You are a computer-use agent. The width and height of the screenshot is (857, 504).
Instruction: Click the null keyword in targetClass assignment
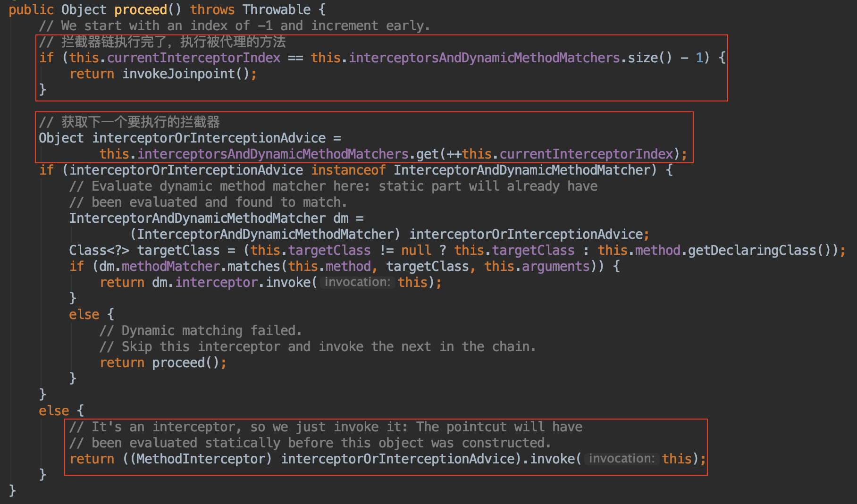416,250
